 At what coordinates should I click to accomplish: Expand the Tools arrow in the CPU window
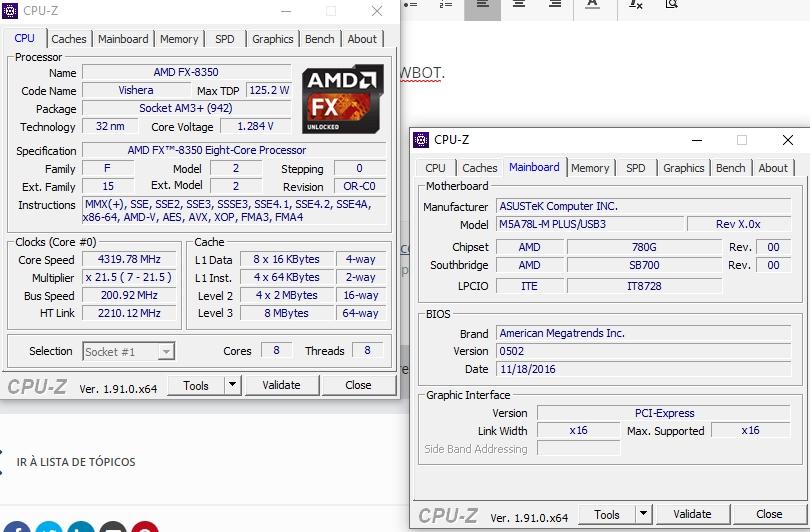(x=232, y=385)
